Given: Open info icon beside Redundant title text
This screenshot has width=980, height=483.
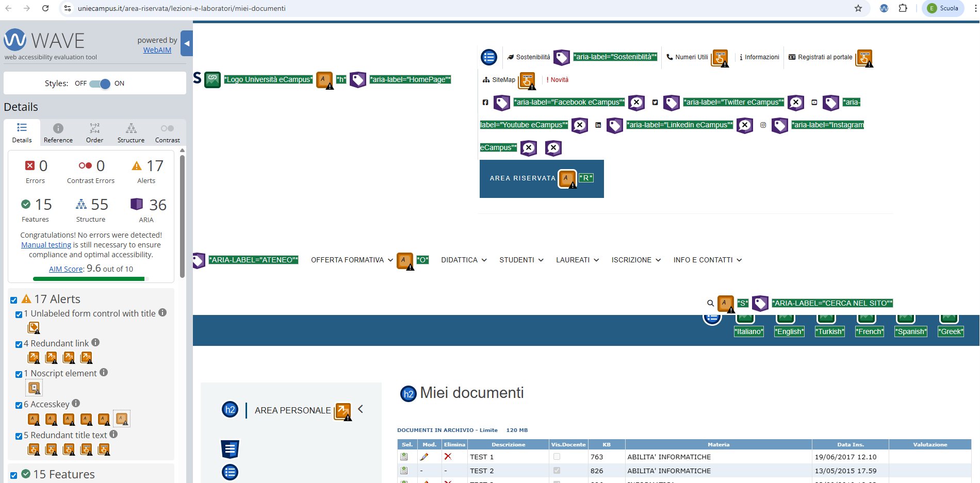Looking at the screenshot, I should [x=113, y=434].
